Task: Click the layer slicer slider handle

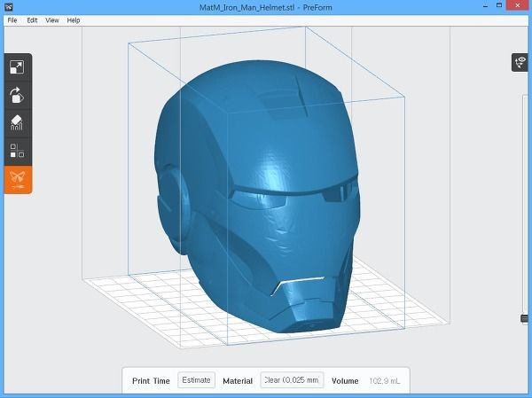Action: (525, 318)
